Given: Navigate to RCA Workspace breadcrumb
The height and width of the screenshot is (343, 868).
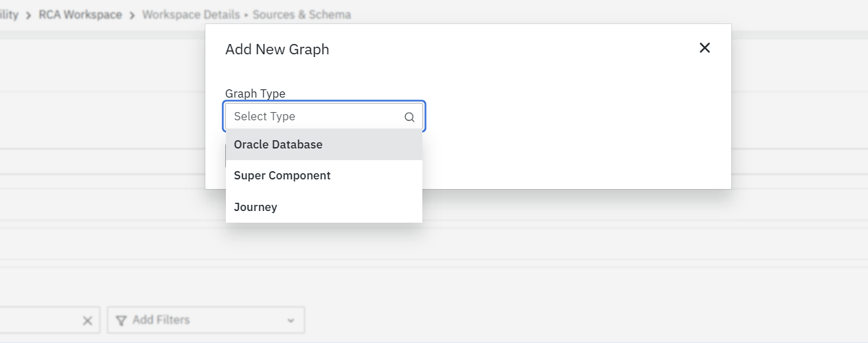Looking at the screenshot, I should pos(80,14).
